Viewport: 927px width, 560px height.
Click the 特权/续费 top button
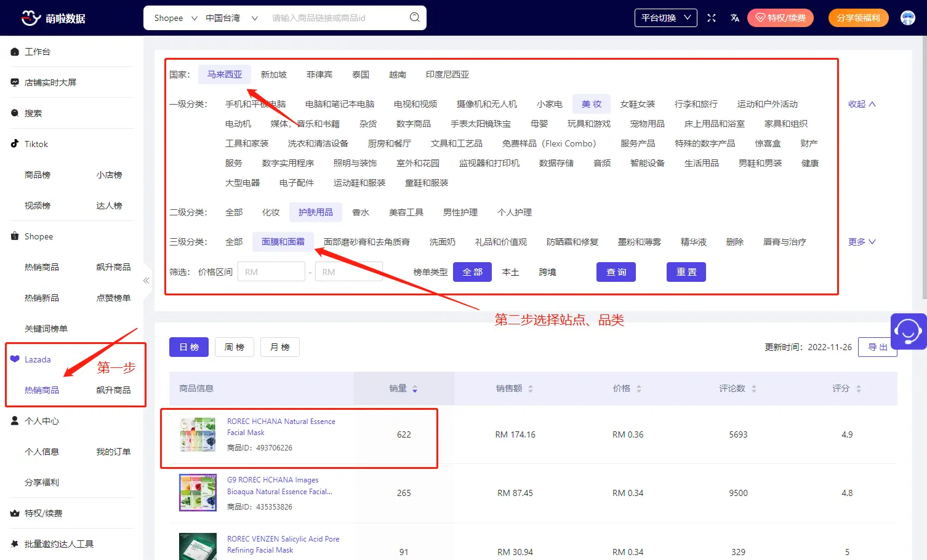point(781,18)
